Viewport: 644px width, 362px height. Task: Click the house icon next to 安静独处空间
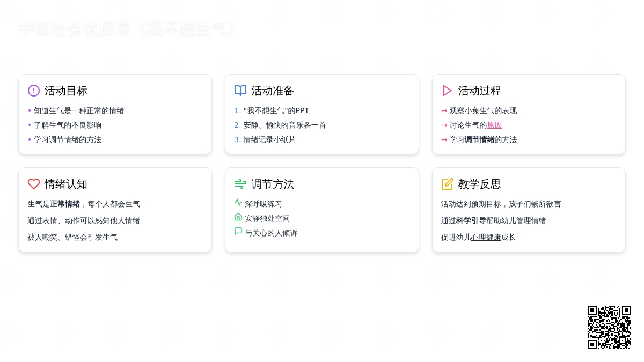[238, 217]
